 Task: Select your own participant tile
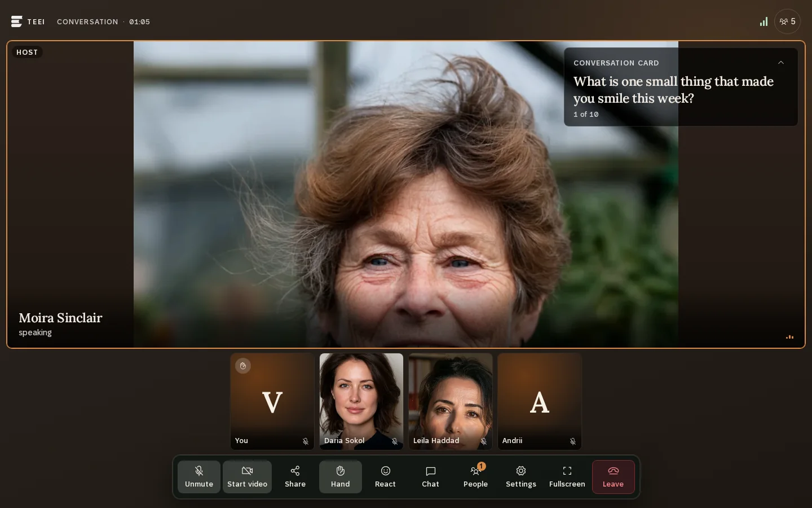pos(272,401)
